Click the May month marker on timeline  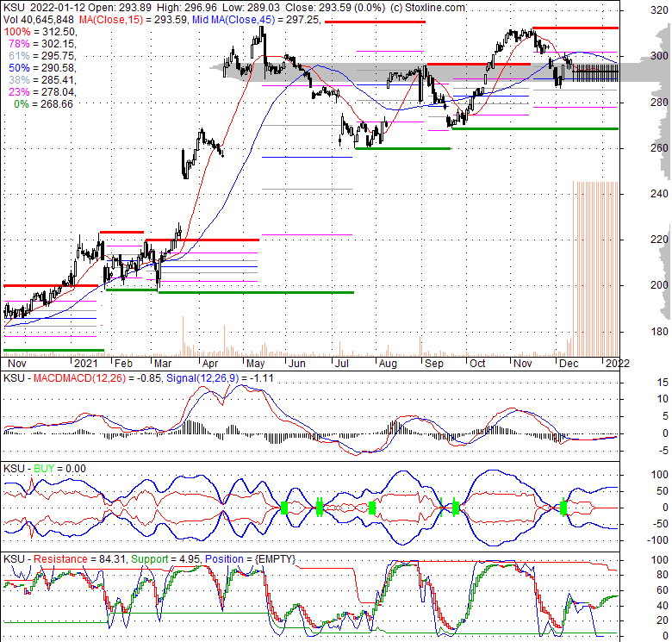point(255,364)
